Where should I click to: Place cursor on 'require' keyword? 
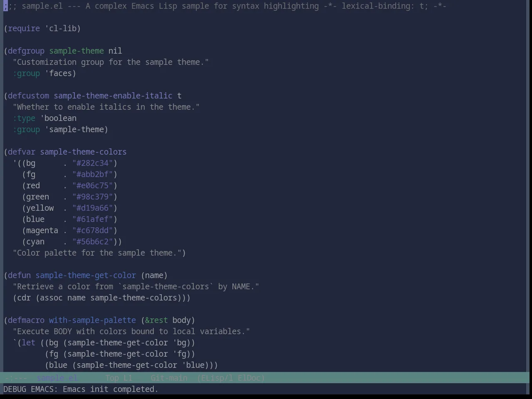pyautogui.click(x=24, y=28)
